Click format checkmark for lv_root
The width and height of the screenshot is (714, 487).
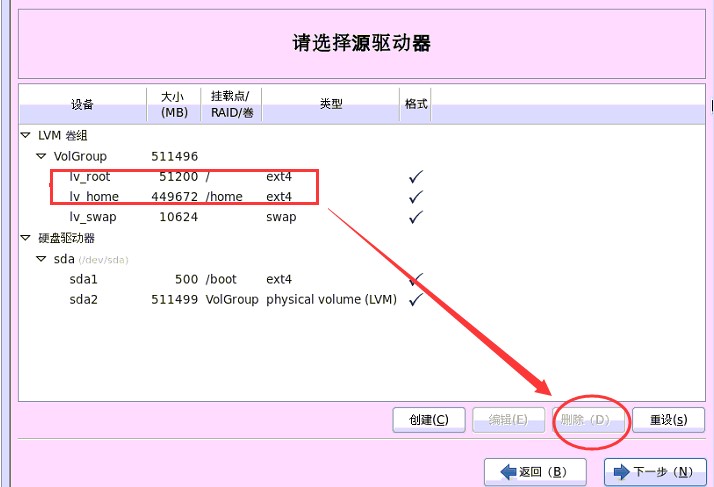point(416,177)
